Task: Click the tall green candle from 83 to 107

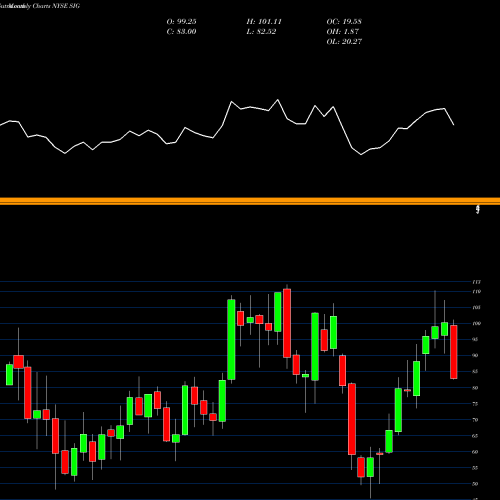Action: (x=231, y=339)
